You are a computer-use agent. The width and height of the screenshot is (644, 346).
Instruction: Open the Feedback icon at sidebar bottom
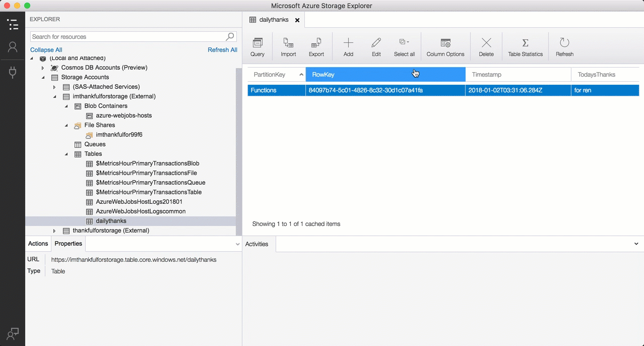[x=13, y=333]
